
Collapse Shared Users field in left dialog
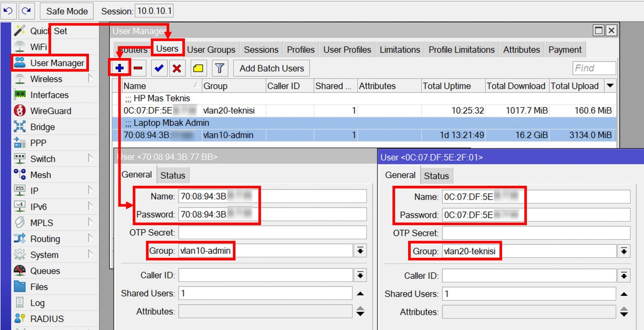click(360, 293)
